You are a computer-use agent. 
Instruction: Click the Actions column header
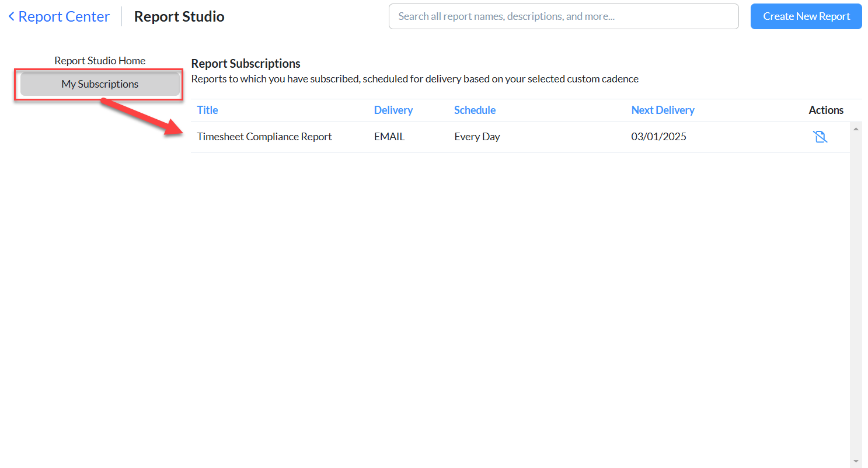(826, 110)
